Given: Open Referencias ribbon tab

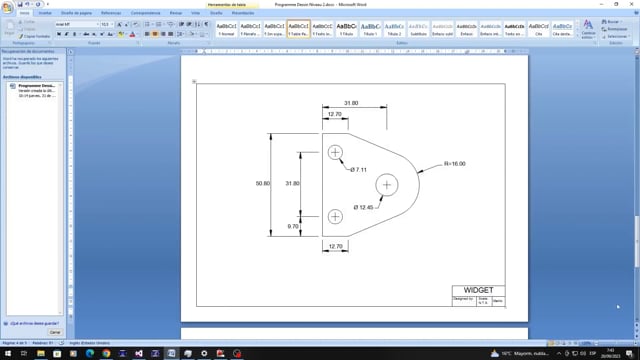Looking at the screenshot, I should coord(111,13).
